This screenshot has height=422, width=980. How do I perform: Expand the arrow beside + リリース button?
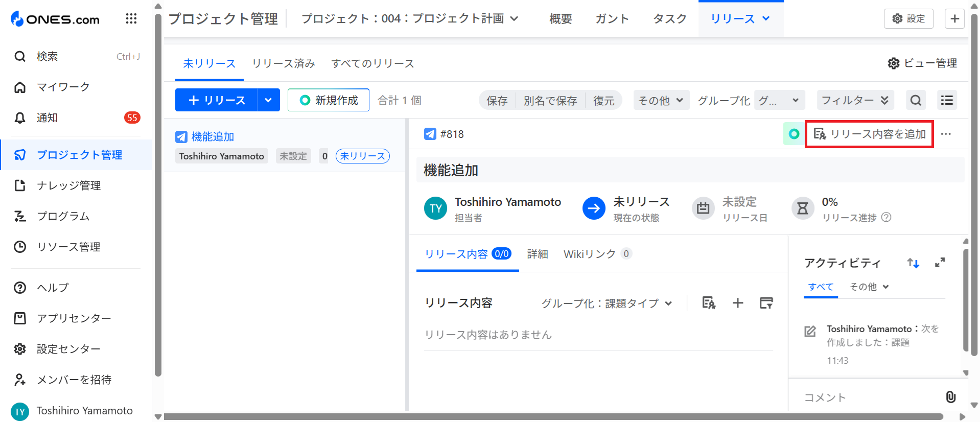click(x=268, y=100)
